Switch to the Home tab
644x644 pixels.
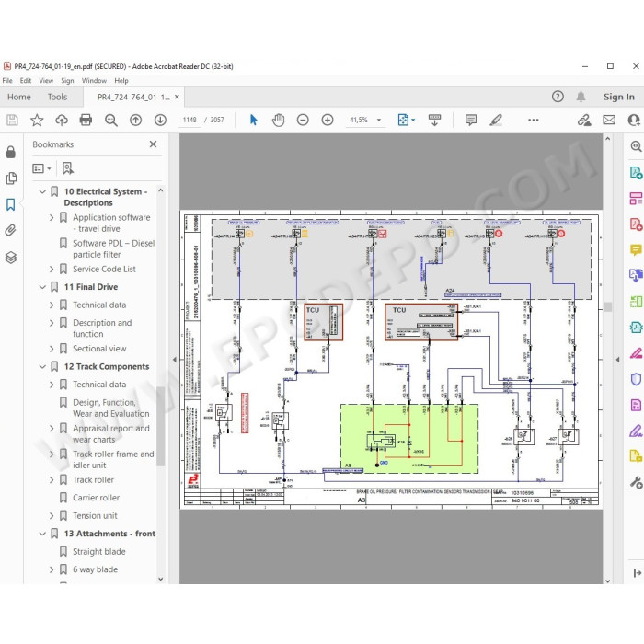coord(19,97)
